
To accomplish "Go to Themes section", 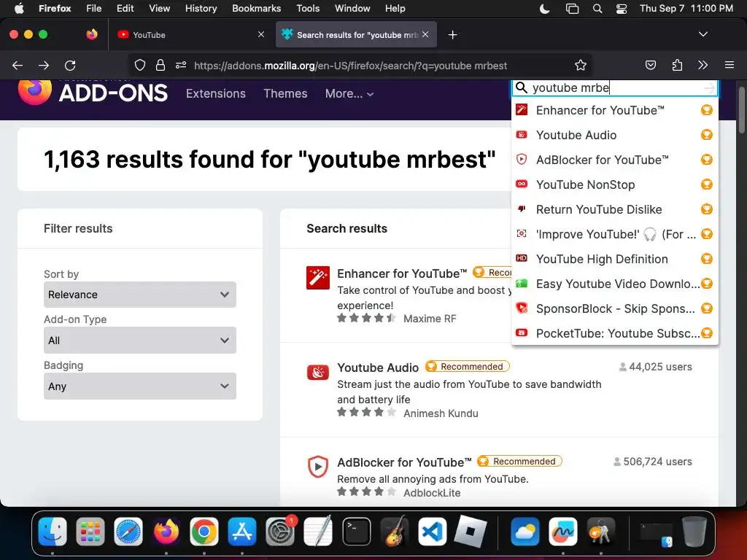I will click(285, 94).
